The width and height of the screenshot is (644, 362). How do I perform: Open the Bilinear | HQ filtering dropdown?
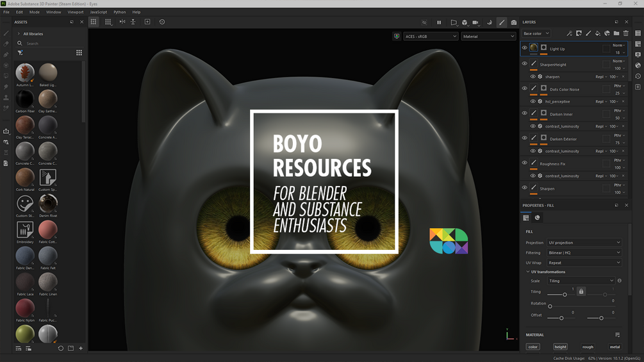(x=584, y=252)
